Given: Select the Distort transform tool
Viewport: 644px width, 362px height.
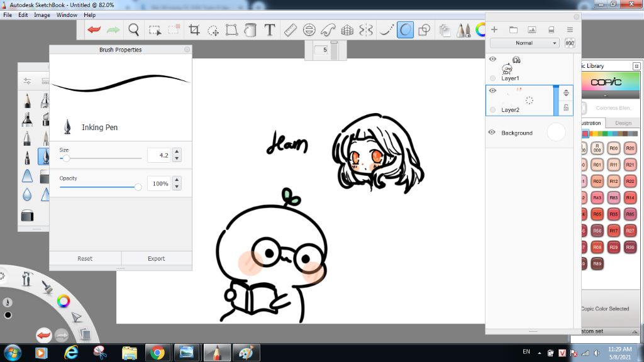Looking at the screenshot, I should click(231, 30).
